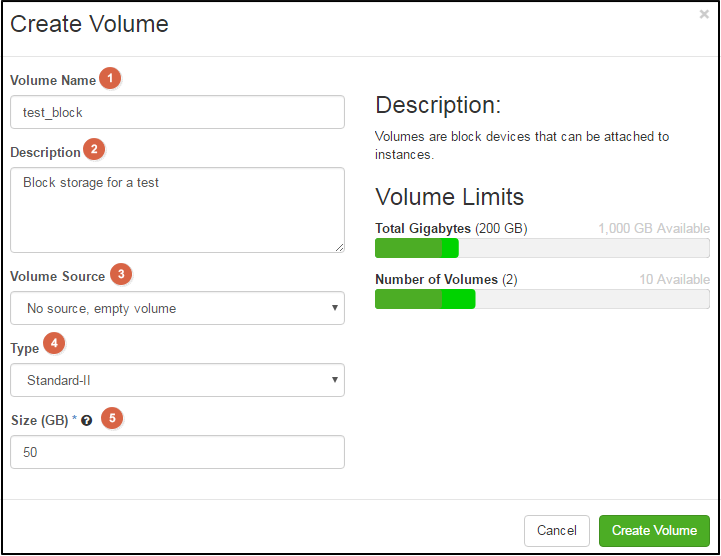Click the red number 1 badge
721x556 pixels.
pos(111,79)
